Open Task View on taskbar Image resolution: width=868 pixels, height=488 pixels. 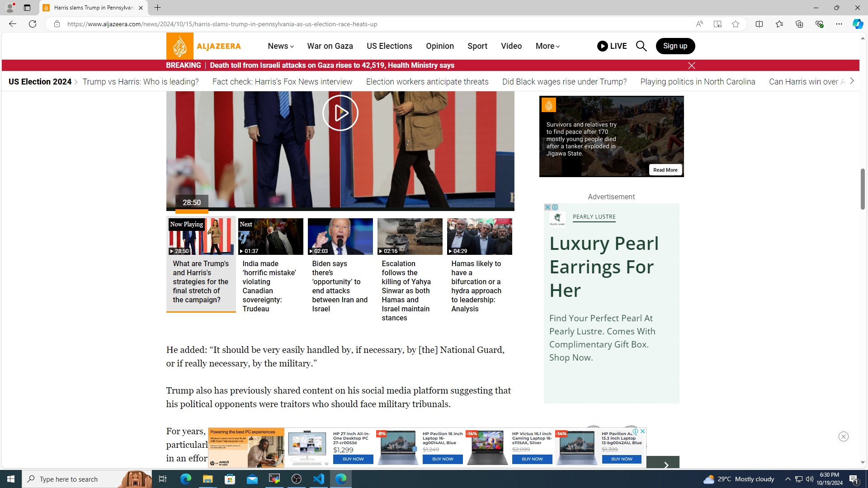pos(163,479)
